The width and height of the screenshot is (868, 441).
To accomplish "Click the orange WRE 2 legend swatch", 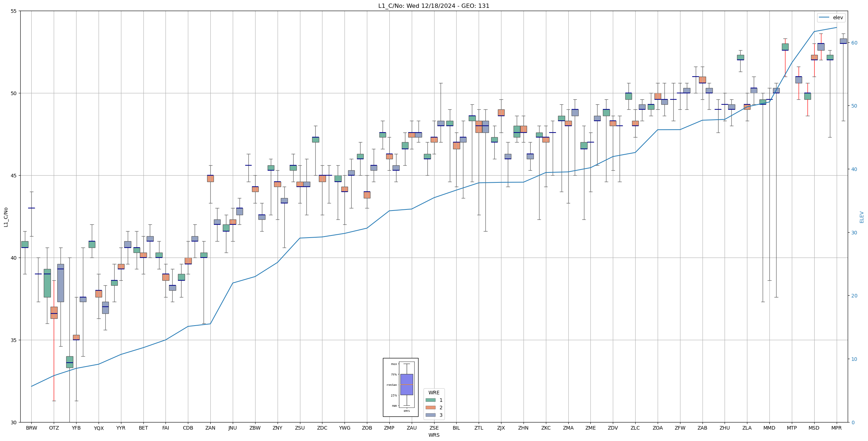I will [430, 408].
